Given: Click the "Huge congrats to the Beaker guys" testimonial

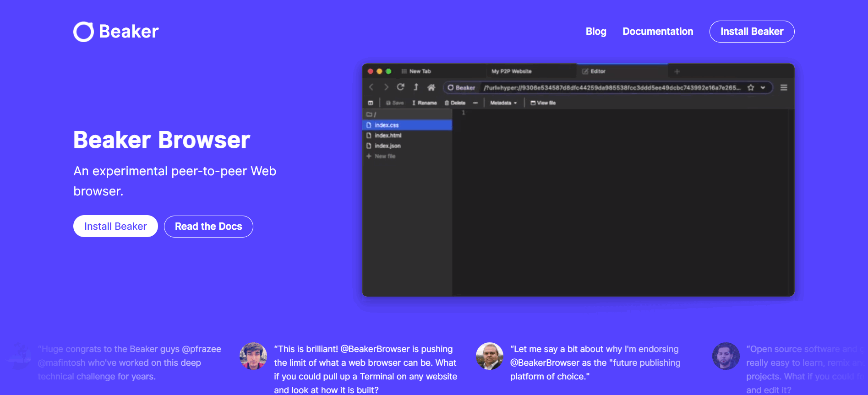Looking at the screenshot, I should click(130, 363).
